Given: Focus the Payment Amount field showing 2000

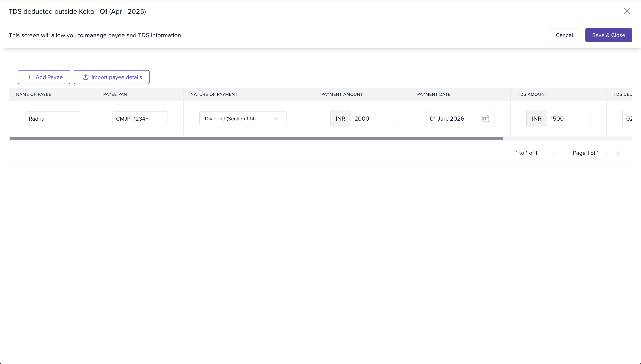Looking at the screenshot, I should point(372,118).
